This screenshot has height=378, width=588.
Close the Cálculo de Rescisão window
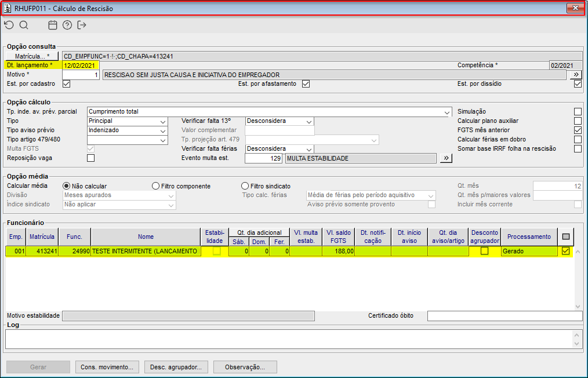(x=575, y=8)
